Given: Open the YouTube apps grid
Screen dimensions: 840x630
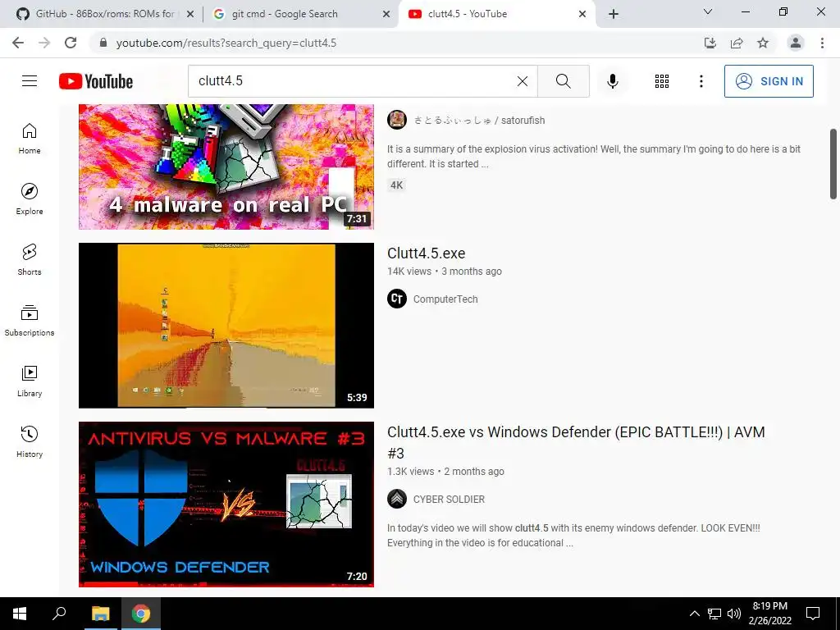Looking at the screenshot, I should 662,81.
